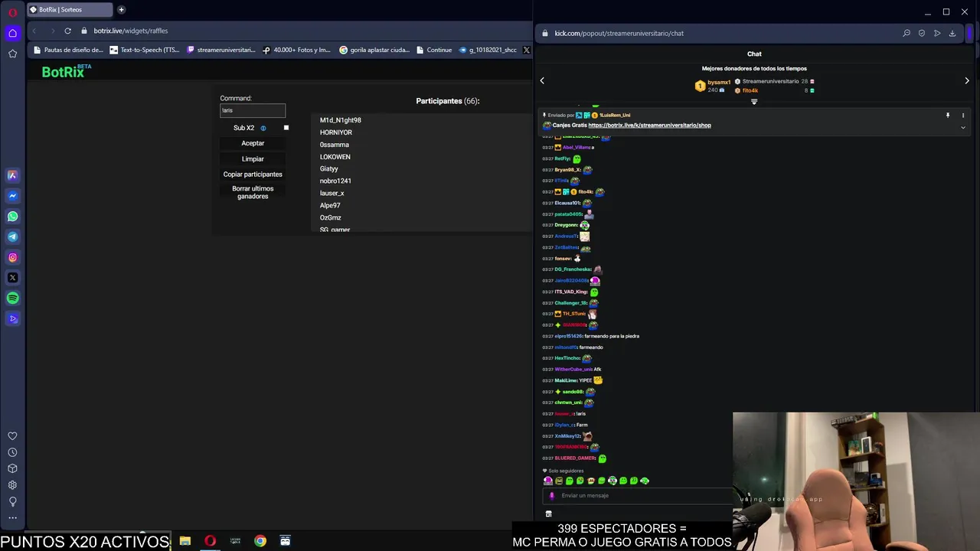Open Text-to-Speech bookmark
The image size is (980, 551).
(145, 50)
